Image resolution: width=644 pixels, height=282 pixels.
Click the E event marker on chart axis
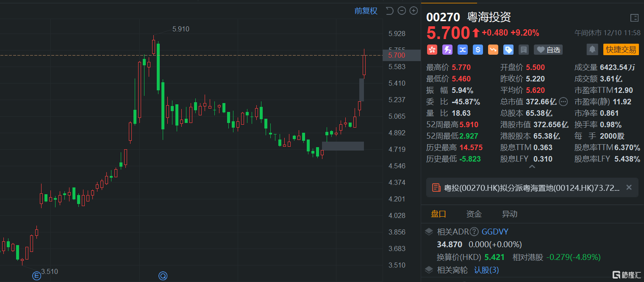[x=36, y=276]
